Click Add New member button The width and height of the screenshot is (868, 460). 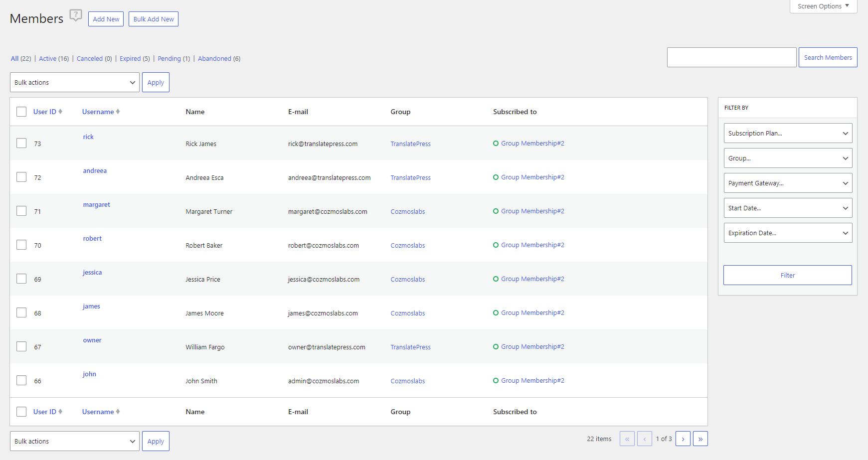coord(106,19)
